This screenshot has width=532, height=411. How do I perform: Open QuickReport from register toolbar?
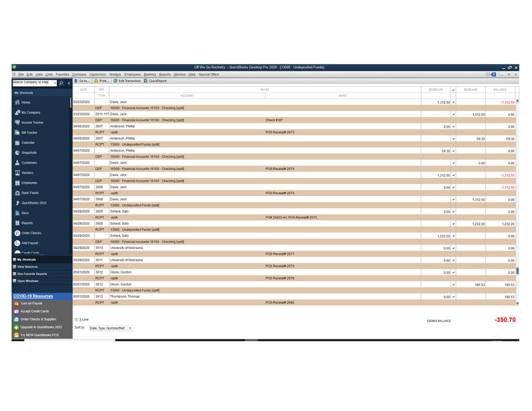pos(155,81)
